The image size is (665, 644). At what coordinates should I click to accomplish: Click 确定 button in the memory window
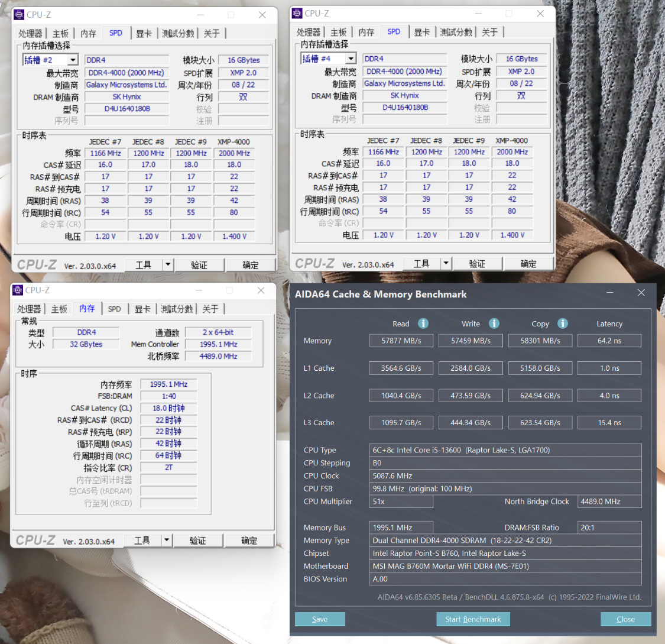tap(249, 540)
